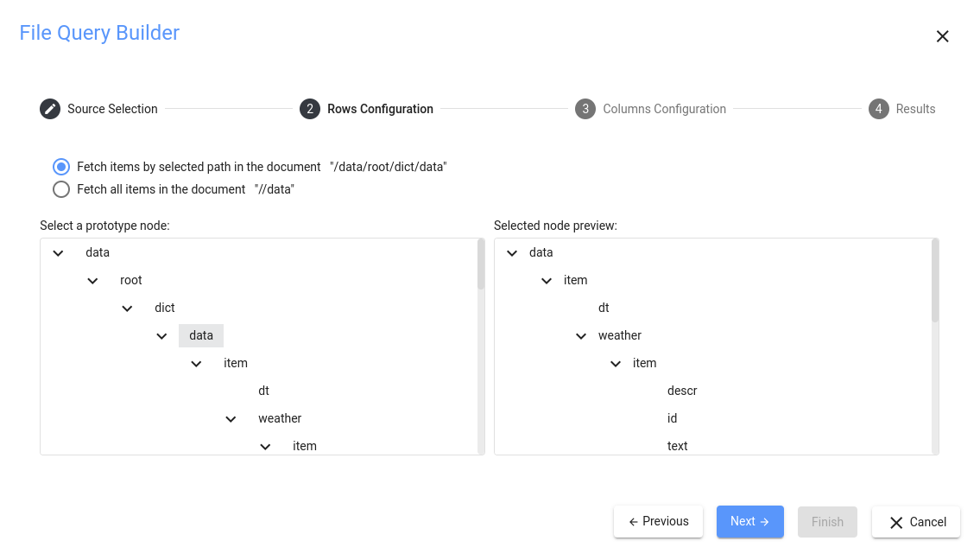980x560 pixels.
Task: Click the Next button
Action: pos(749,522)
